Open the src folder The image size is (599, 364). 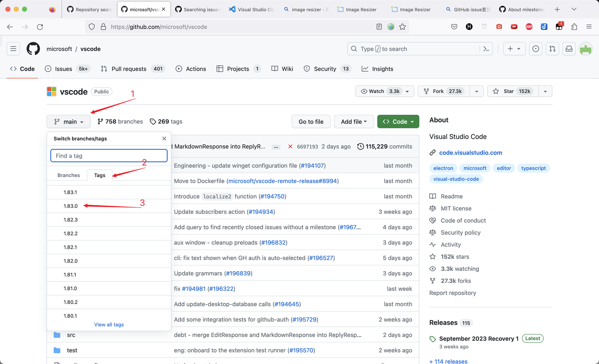pyautogui.click(x=71, y=335)
